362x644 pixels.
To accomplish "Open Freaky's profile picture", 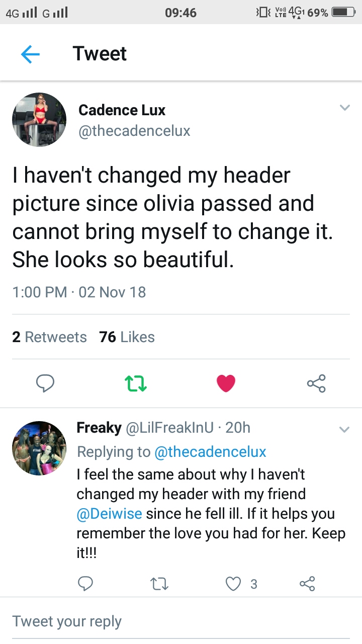I will (39, 448).
